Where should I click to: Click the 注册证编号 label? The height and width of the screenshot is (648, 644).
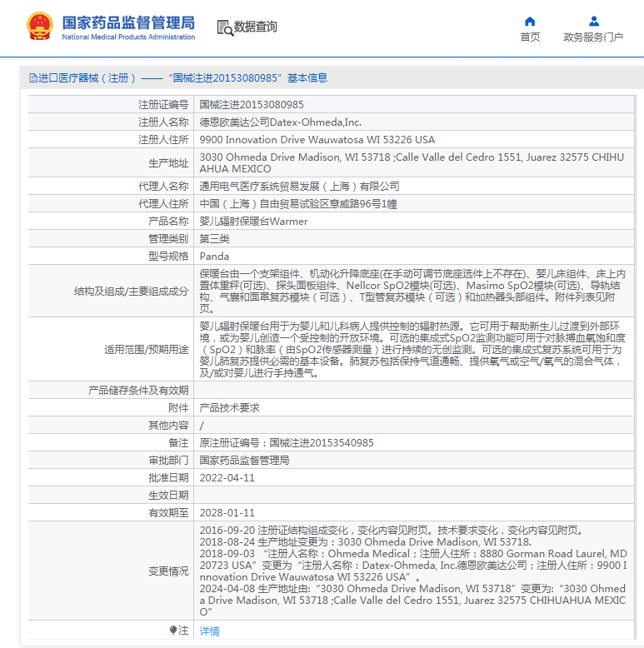pos(163,105)
